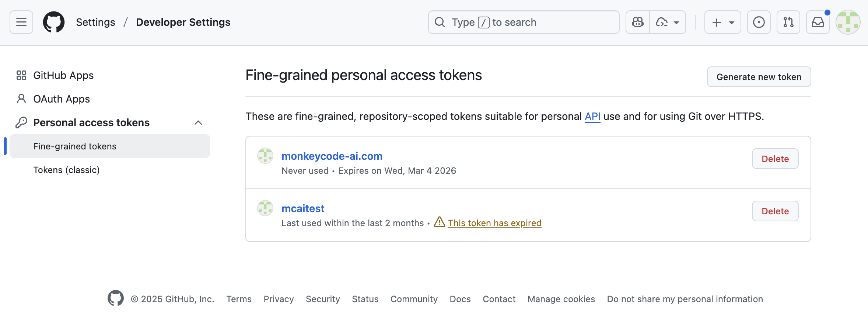
Task: Open the agents dropdown beside Copilot
Action: click(667, 22)
